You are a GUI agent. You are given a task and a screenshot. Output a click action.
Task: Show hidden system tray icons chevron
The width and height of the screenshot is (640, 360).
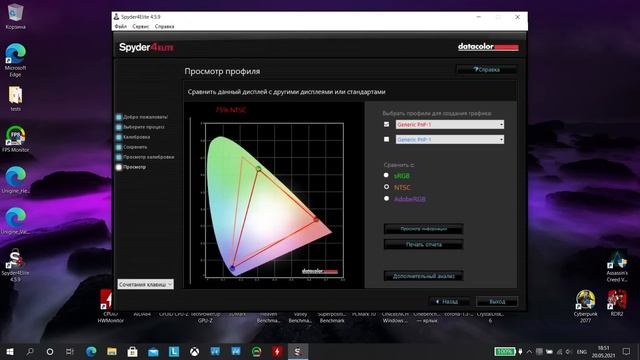click(529, 351)
